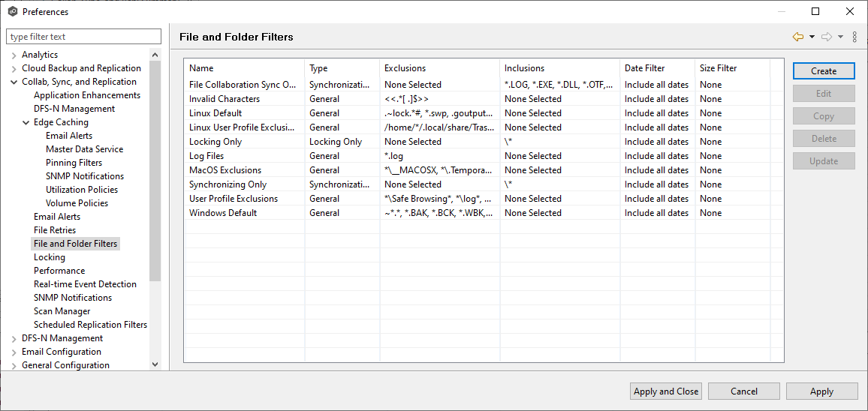868x411 pixels.
Task: Select Locking tree item
Action: [x=50, y=257]
